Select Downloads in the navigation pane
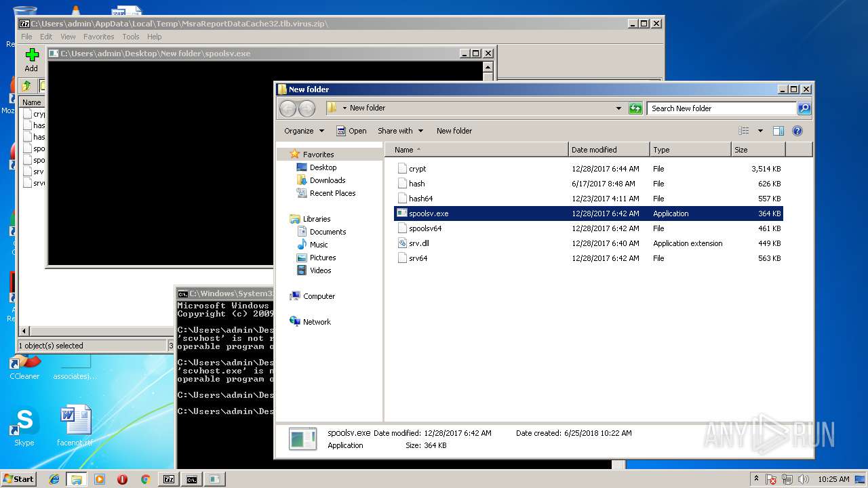Screen dimensions: 868x488 (x=328, y=180)
